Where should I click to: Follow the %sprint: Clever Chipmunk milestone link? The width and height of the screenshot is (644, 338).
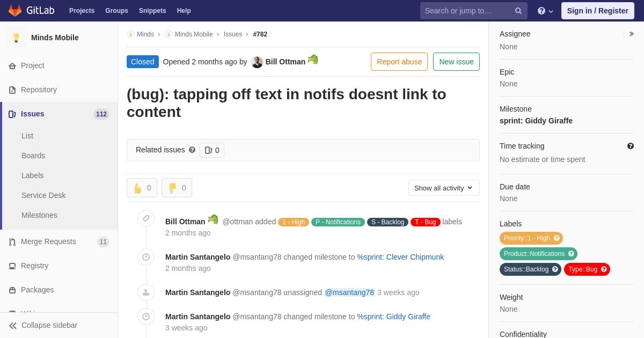pyautogui.click(x=400, y=257)
